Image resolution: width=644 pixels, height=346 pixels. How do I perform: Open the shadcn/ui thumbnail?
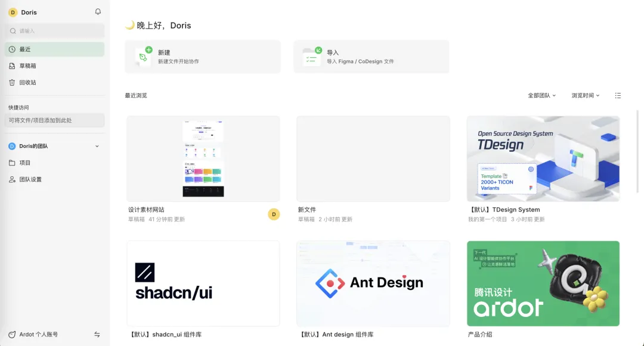[203, 283]
